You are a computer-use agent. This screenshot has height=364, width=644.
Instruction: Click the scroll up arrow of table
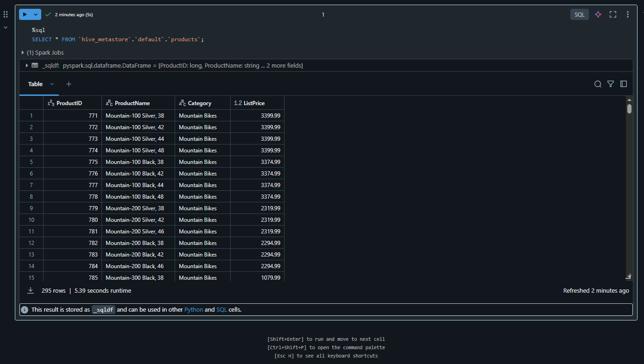629,99
